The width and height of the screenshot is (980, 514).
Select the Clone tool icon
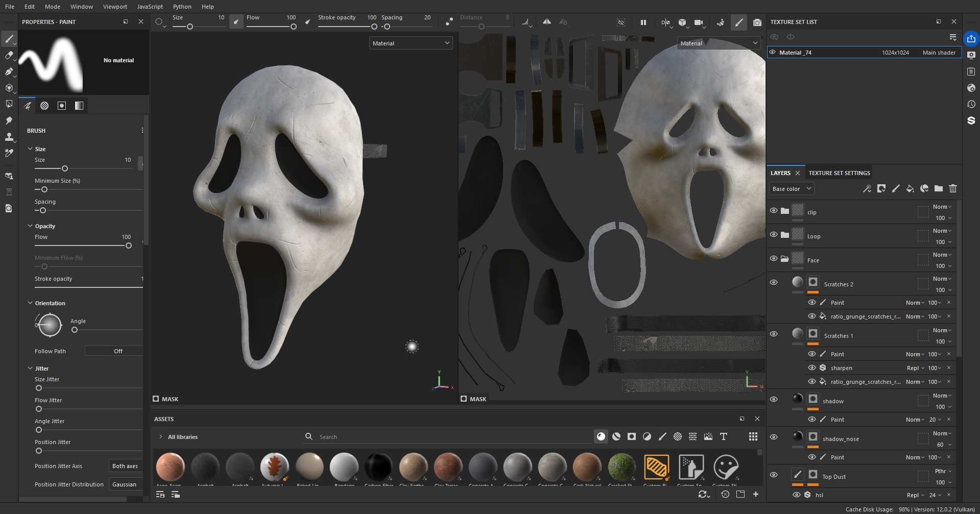(9, 137)
